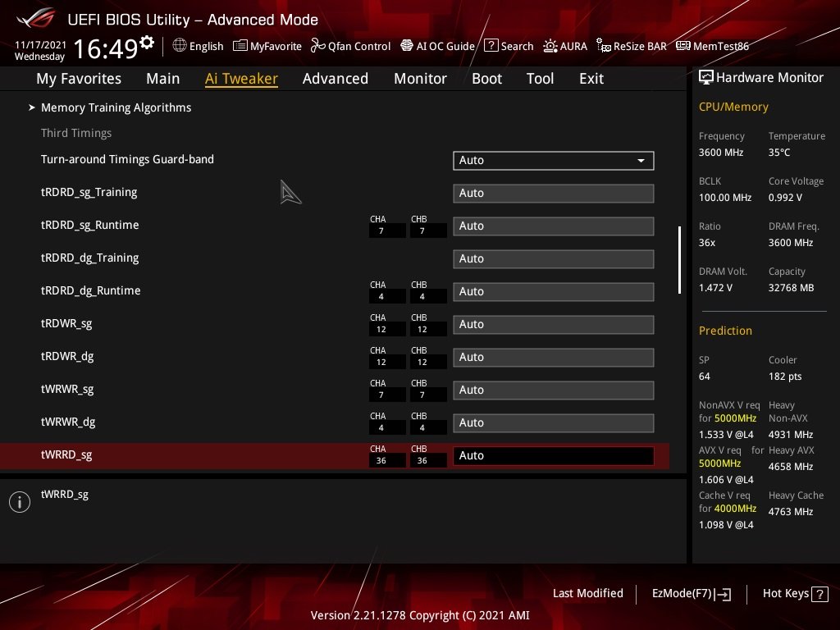Switch to EzMode(F7)
Viewport: 840px width, 630px height.
pyautogui.click(x=691, y=594)
